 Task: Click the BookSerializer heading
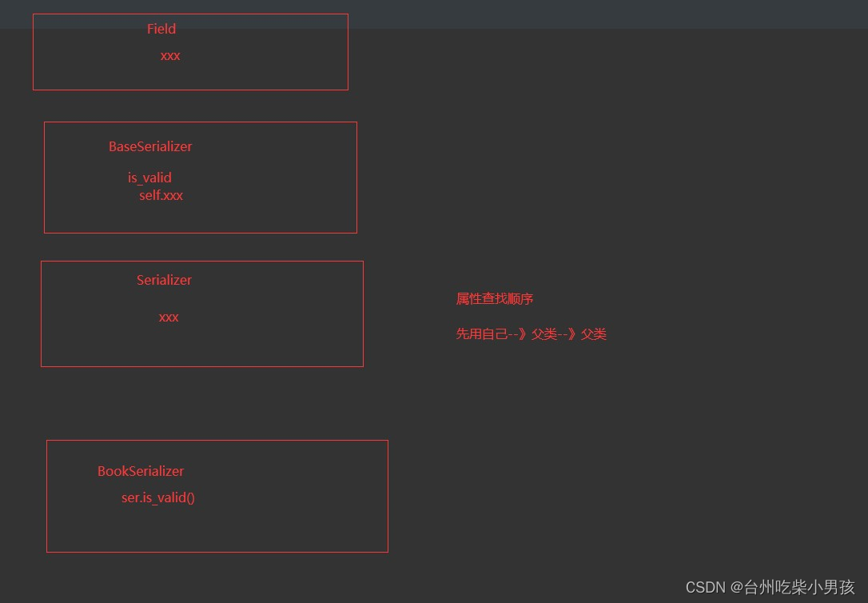click(141, 471)
